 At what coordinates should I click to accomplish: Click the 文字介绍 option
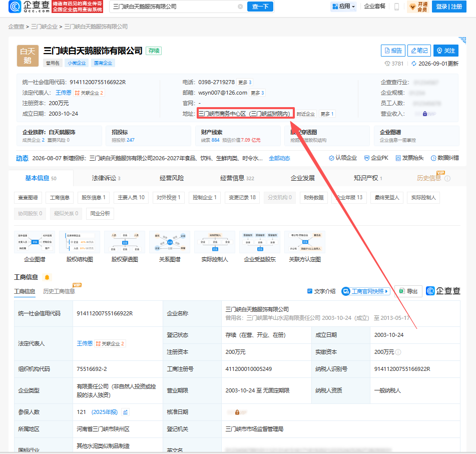321,291
